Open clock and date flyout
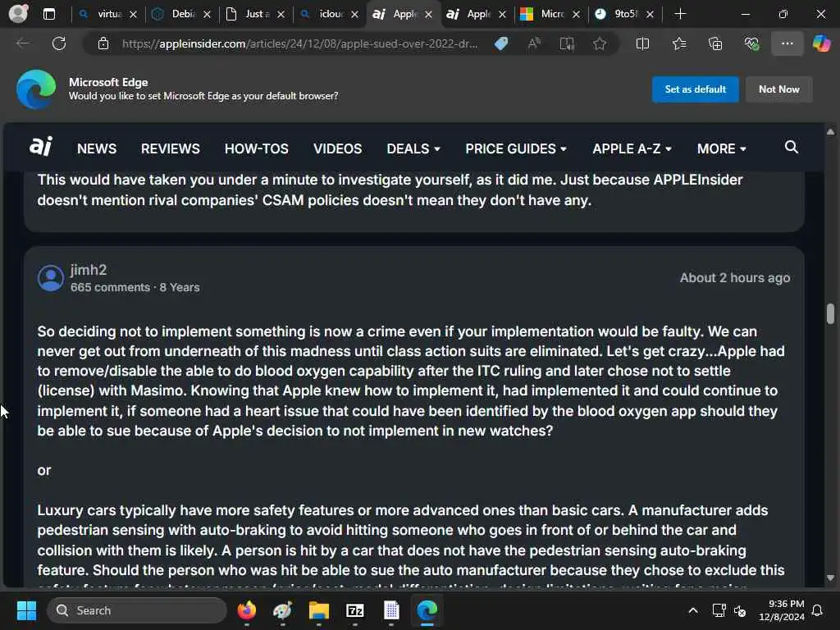The image size is (840, 630). [781, 610]
